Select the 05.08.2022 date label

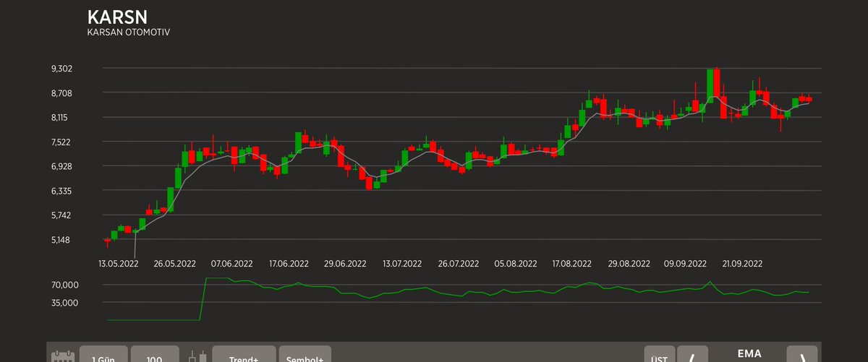[516, 264]
